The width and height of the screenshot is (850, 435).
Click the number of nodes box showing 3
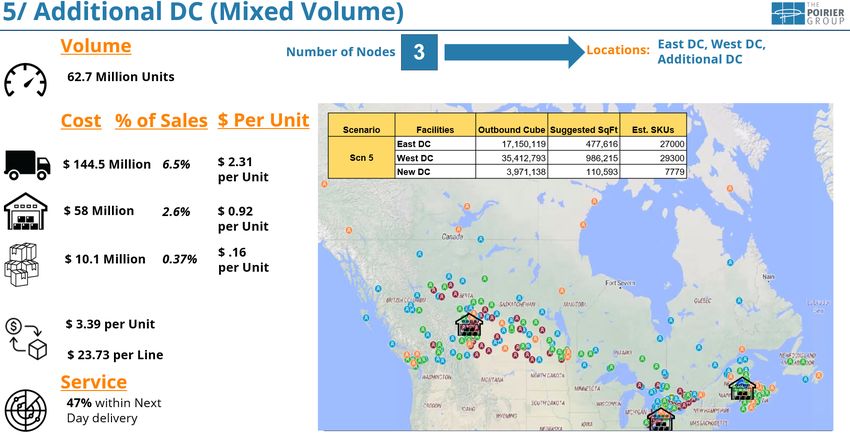419,52
